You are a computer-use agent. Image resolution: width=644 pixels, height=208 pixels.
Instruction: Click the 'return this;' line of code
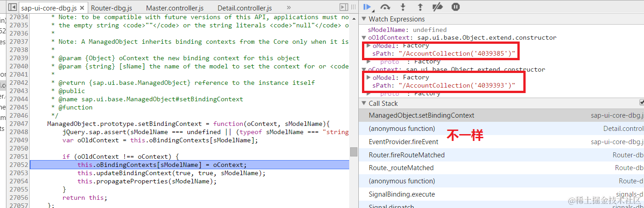(85, 198)
